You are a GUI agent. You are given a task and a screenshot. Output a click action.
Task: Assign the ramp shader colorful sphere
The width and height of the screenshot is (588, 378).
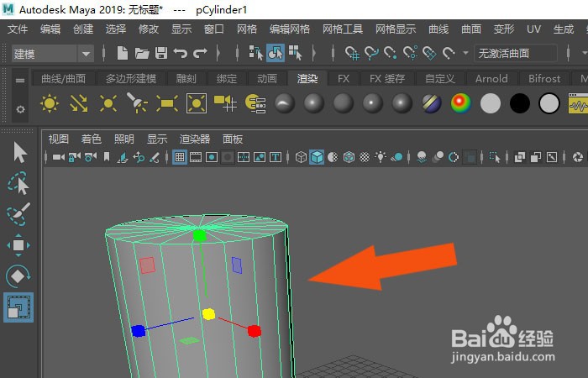[x=461, y=103]
